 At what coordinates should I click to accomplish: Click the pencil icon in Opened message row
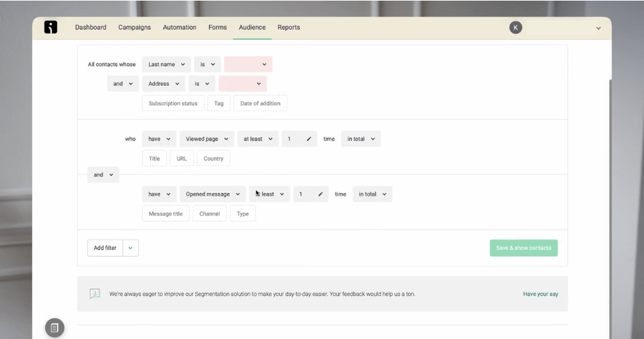320,194
